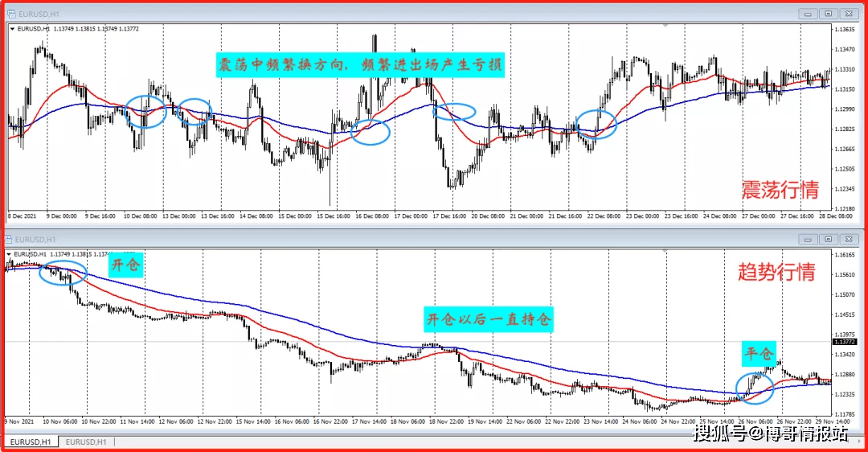This screenshot has height=452, width=868.
Task: Maximize the bottom EURUSD,H1 chart window
Action: (827, 239)
